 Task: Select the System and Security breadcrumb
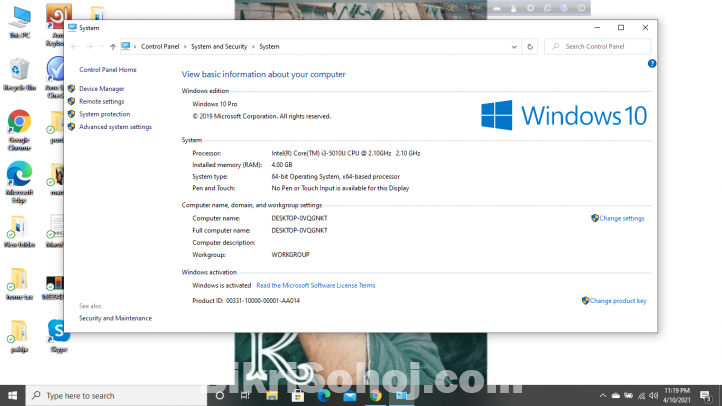219,46
